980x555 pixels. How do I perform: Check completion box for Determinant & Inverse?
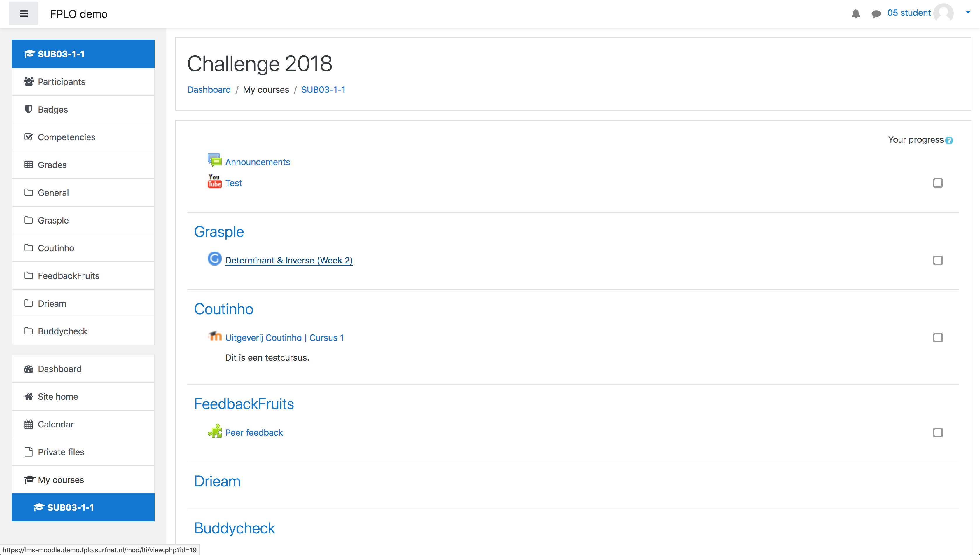coord(938,260)
